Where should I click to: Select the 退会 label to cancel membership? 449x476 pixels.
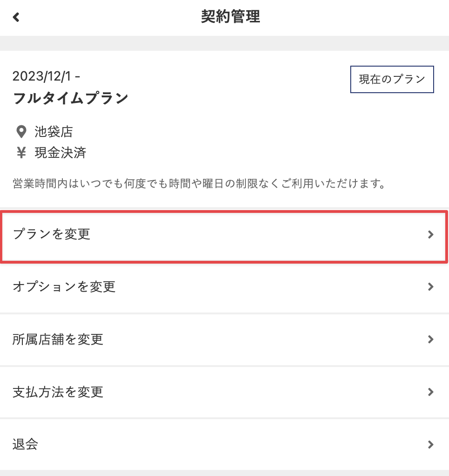[x=25, y=444]
